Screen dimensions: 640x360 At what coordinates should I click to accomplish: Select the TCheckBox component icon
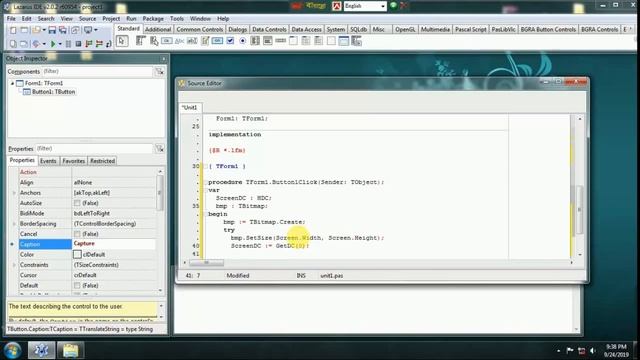pos(230,41)
